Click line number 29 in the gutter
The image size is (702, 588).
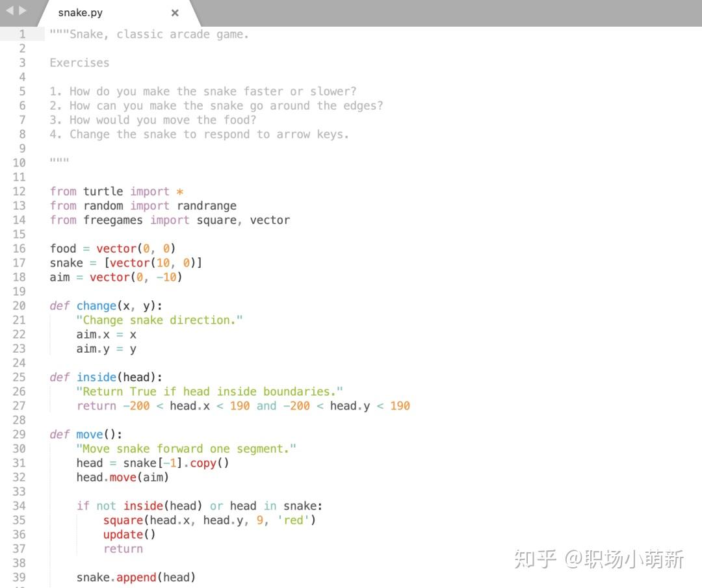pyautogui.click(x=19, y=434)
